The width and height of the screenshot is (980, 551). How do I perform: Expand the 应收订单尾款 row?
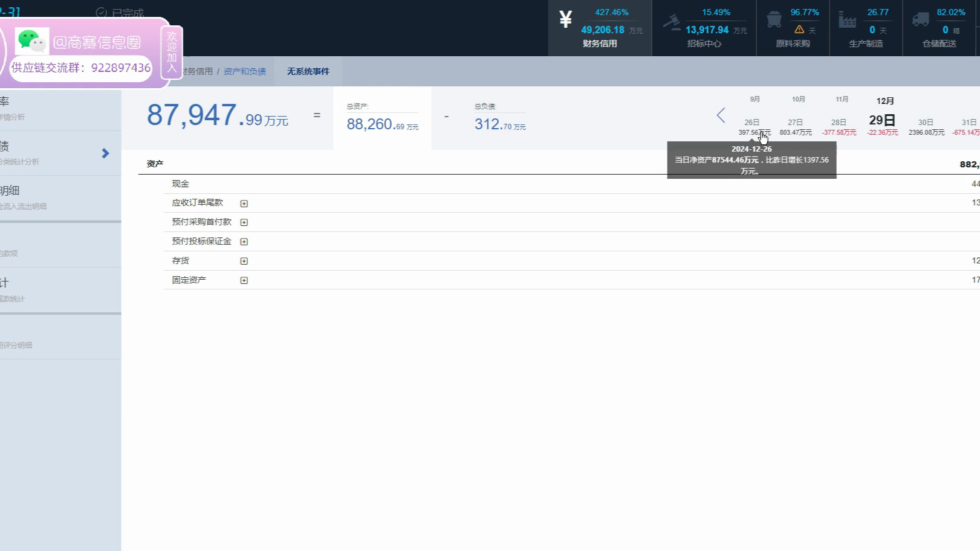[x=244, y=204]
